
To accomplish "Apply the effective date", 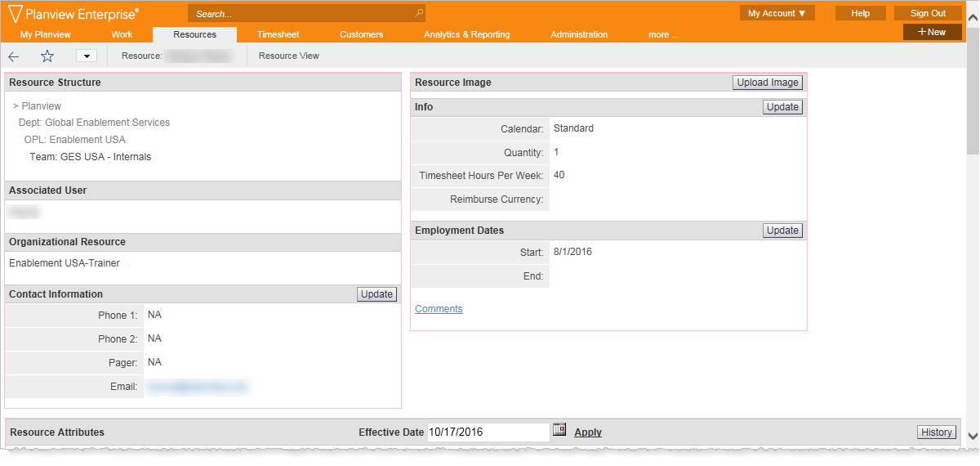I will (x=588, y=432).
